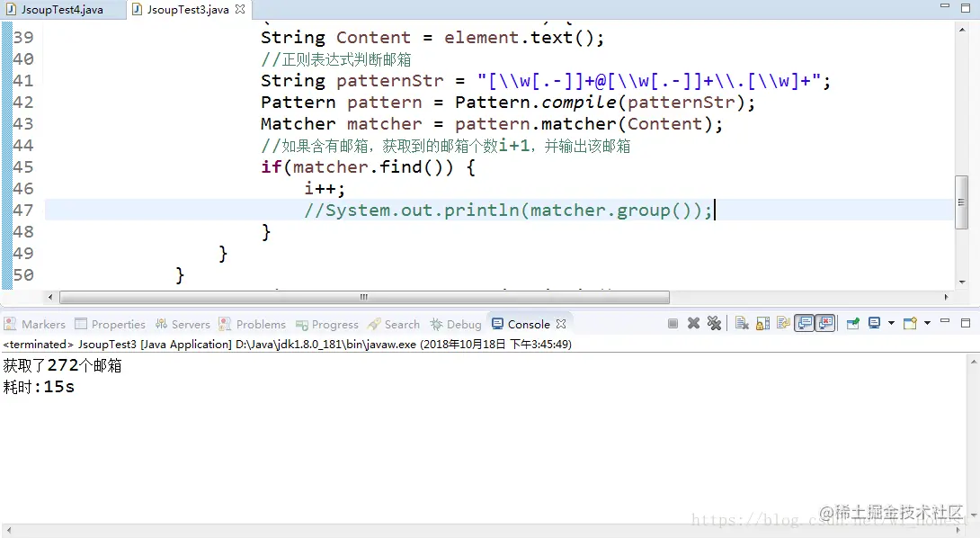This screenshot has width=980, height=538.
Task: Click line number 41 in gutter
Action: tap(23, 81)
